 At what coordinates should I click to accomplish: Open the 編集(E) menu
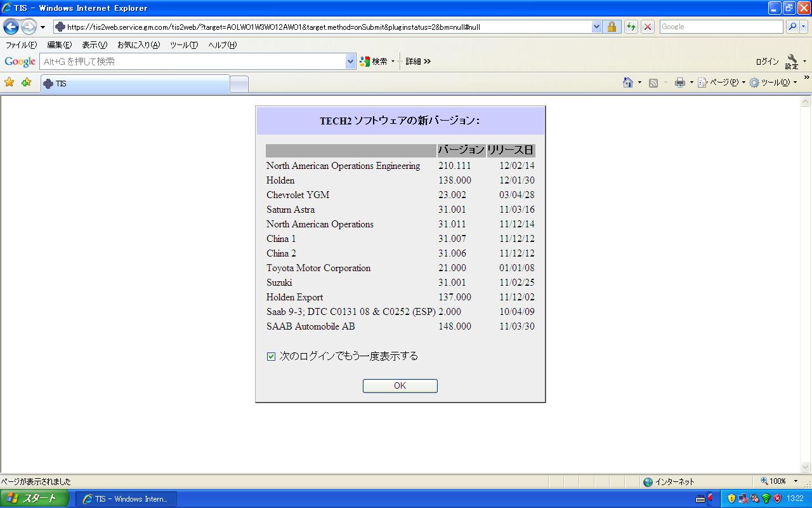pyautogui.click(x=60, y=45)
